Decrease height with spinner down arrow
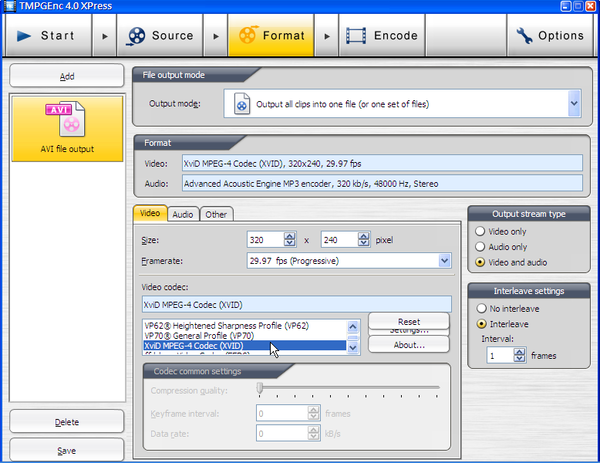Screen dimensions: 600x463 [x=364, y=243]
